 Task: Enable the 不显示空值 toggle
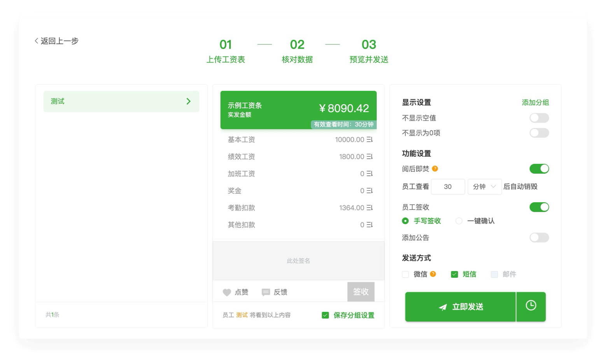[x=539, y=118]
